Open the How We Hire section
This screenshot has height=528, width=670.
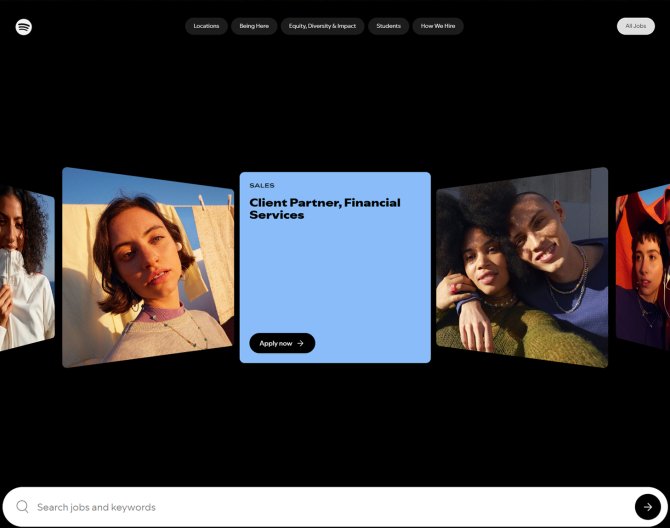(438, 26)
